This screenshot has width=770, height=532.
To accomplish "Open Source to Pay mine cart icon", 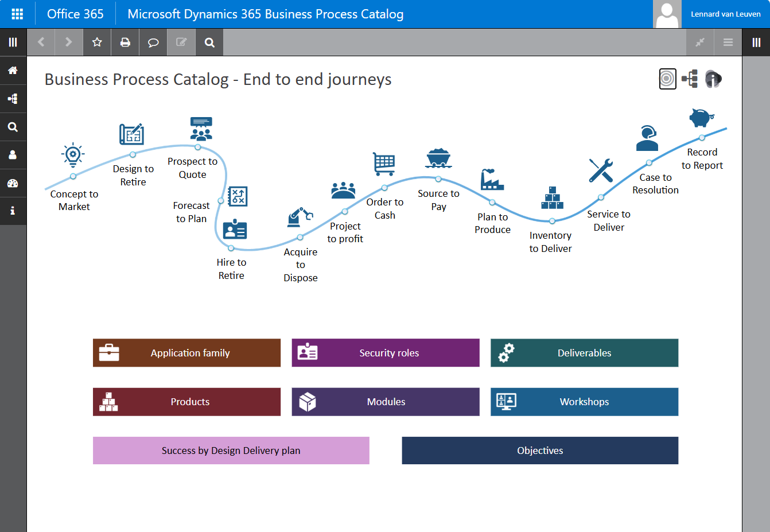I will click(439, 158).
